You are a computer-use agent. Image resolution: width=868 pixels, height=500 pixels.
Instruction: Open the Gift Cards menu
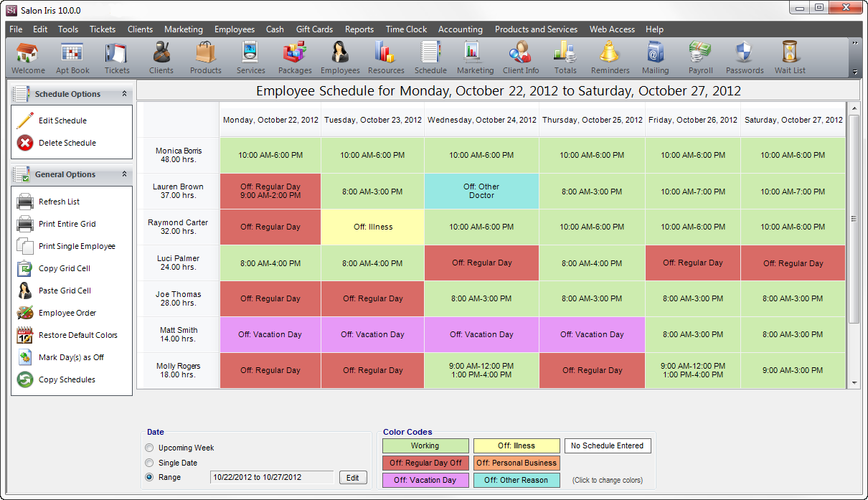click(314, 29)
